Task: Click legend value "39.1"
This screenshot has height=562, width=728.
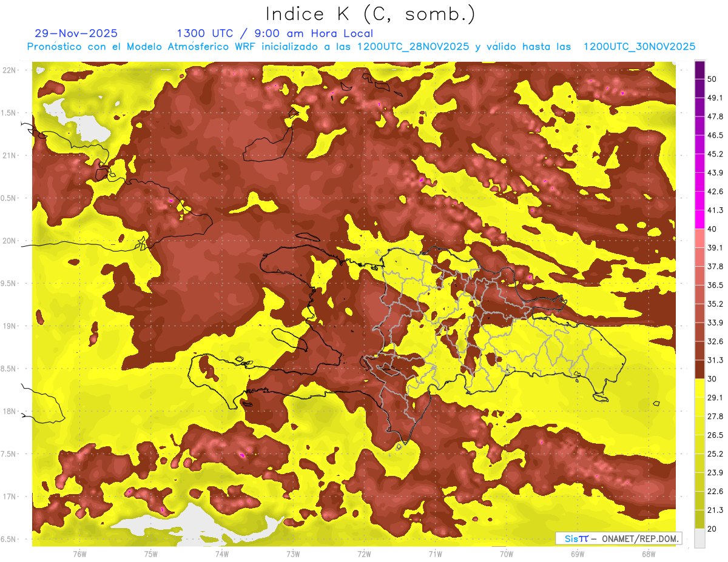Action: point(715,247)
